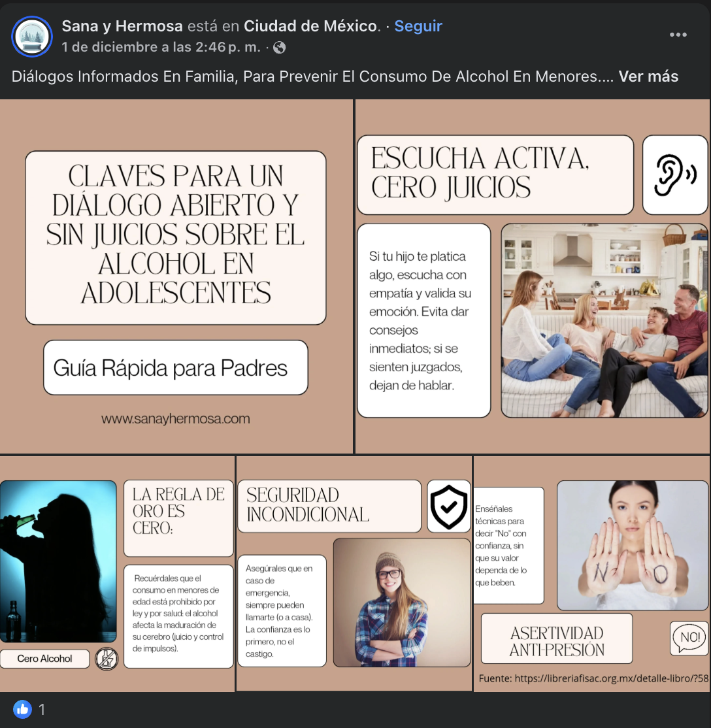The height and width of the screenshot is (728, 711).
Task: Click the ear listening icon
Action: tap(675, 174)
